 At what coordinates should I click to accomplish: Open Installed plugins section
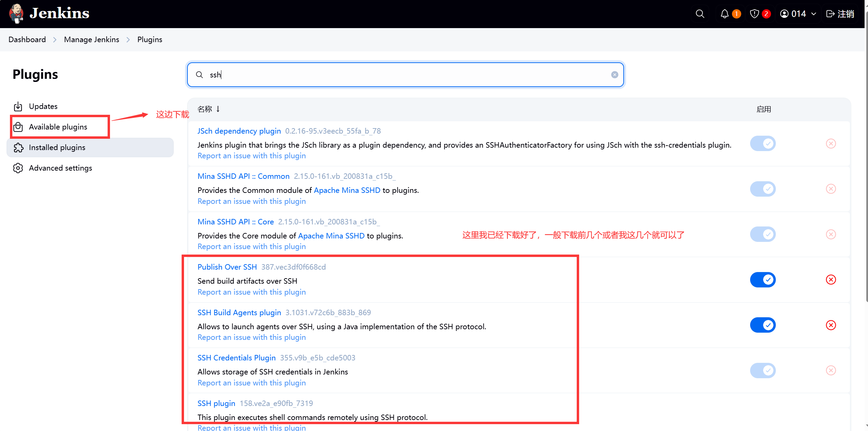coord(90,148)
